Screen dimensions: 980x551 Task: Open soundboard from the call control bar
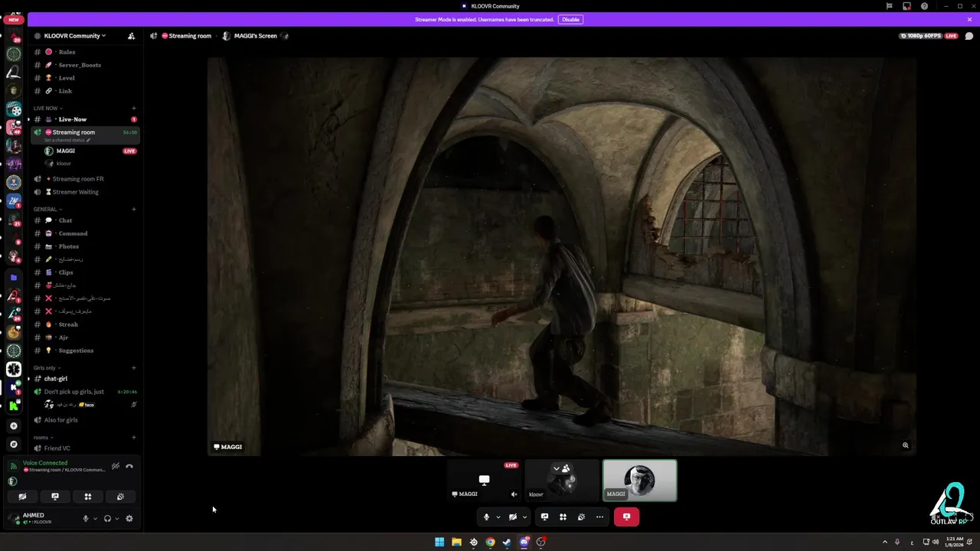tap(581, 517)
